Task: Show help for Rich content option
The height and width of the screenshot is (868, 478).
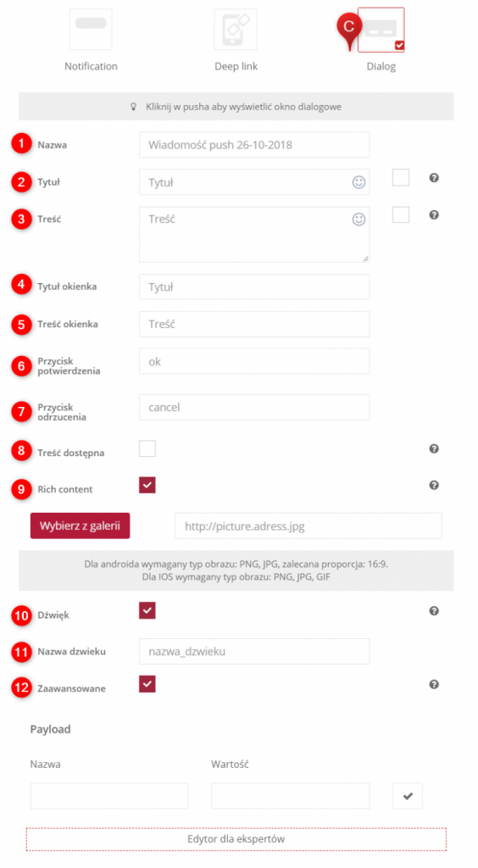Action: [434, 485]
